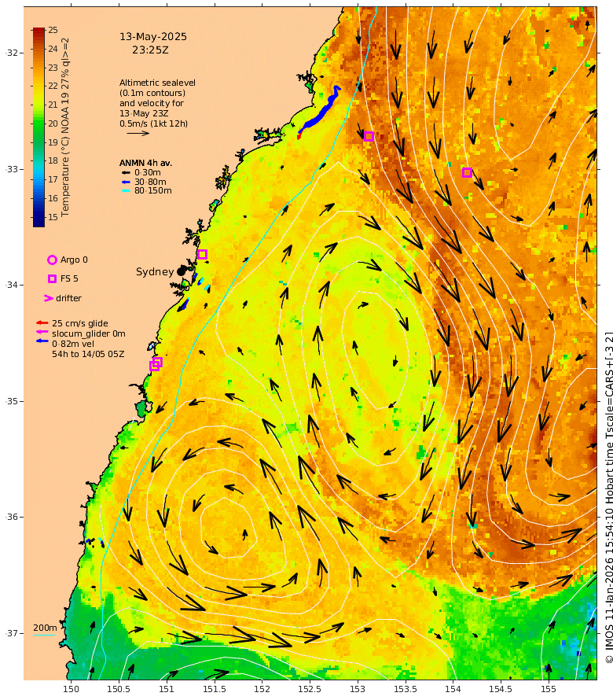613x700 pixels.
Task: Click the cyan 200m isobath legend line
Action: point(44,635)
